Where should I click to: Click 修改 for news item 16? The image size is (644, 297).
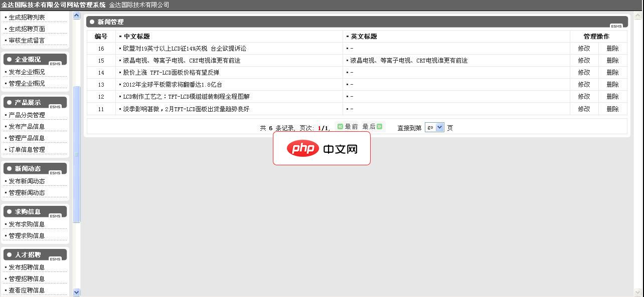coord(584,49)
